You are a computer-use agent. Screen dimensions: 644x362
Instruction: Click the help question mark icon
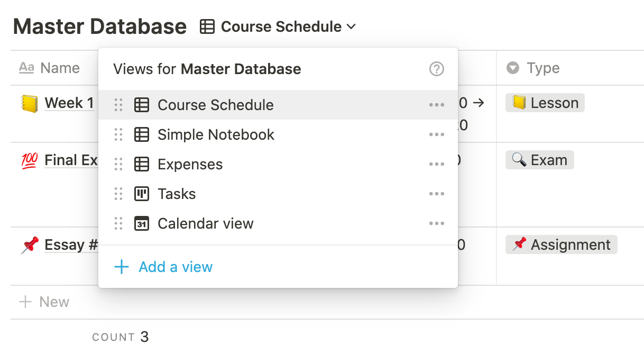click(436, 69)
